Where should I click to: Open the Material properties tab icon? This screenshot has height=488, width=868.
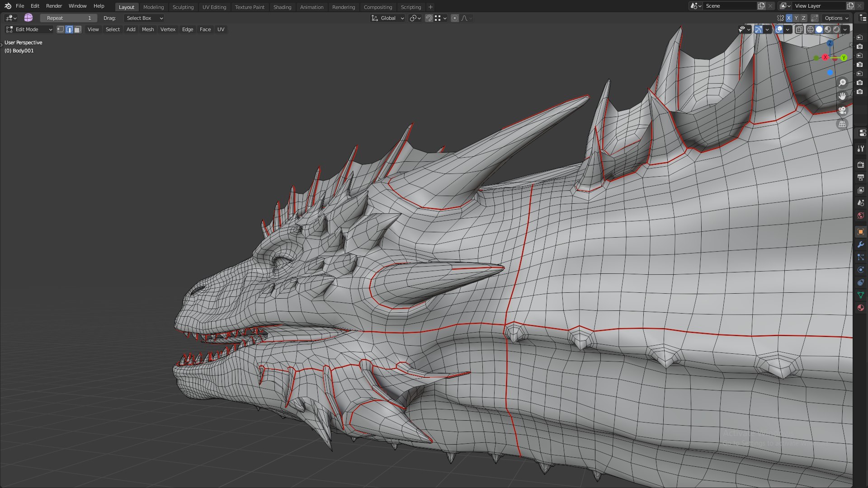(x=861, y=308)
